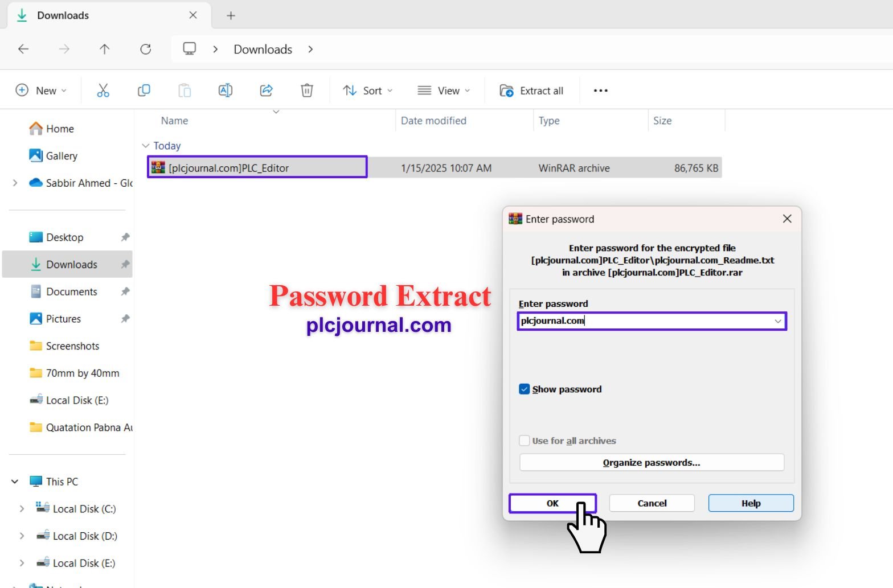Click Help in password dialog
Screen dimensions: 893x588
tap(751, 503)
